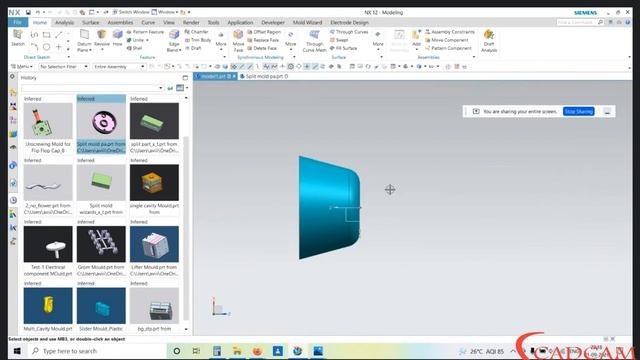
Task: Select Through Curve Mesh tool
Action: point(314,41)
